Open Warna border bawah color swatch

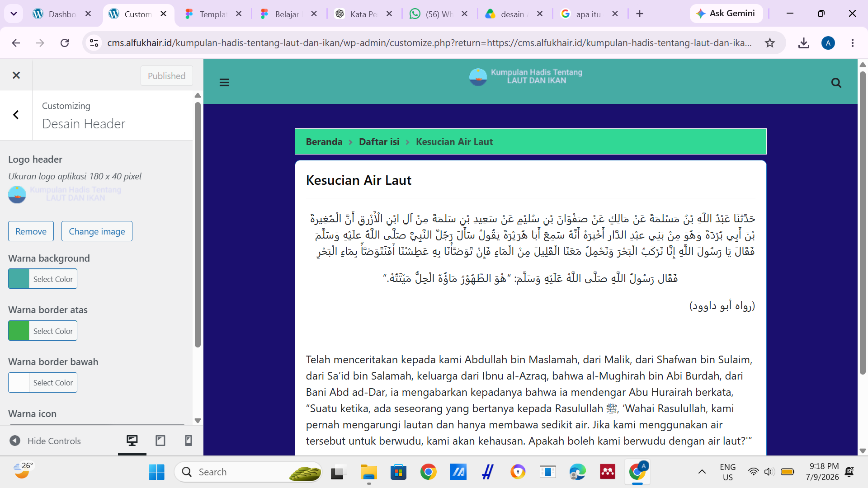click(x=19, y=383)
